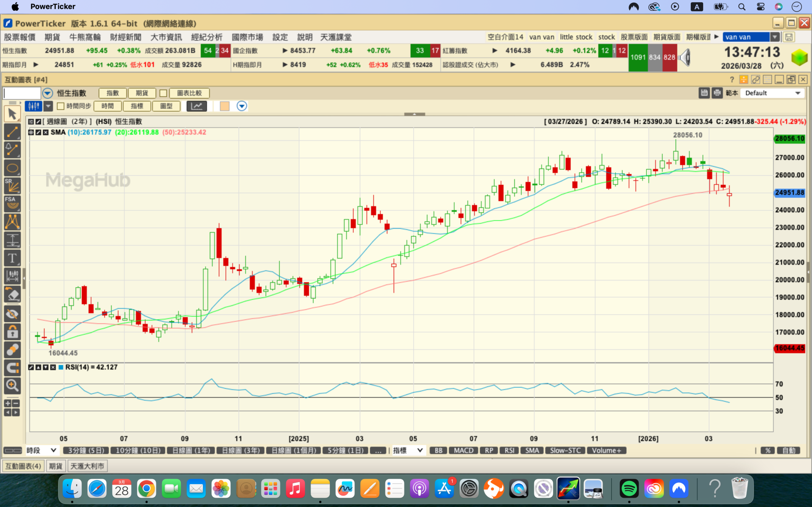This screenshot has width=812, height=507.
Task: Enable the 時間同步 checkbox
Action: 61,106
